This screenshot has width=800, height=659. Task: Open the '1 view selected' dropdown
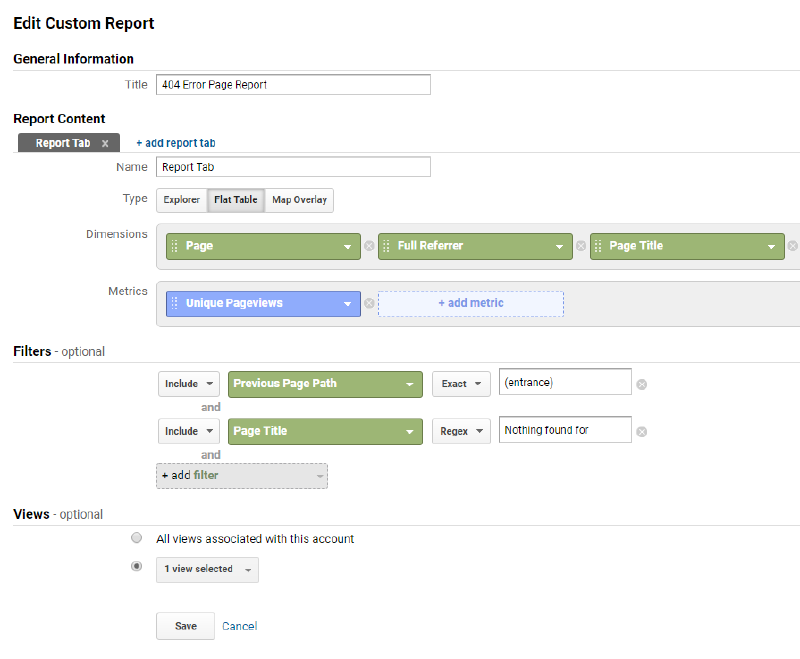coord(207,570)
